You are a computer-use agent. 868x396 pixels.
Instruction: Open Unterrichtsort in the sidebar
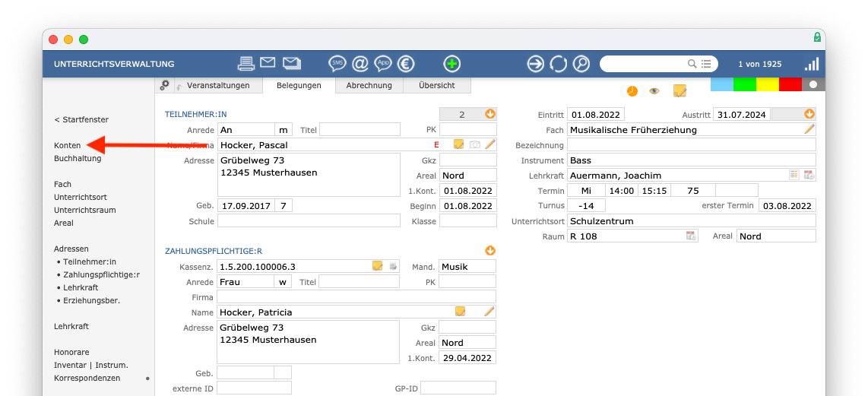pos(81,197)
